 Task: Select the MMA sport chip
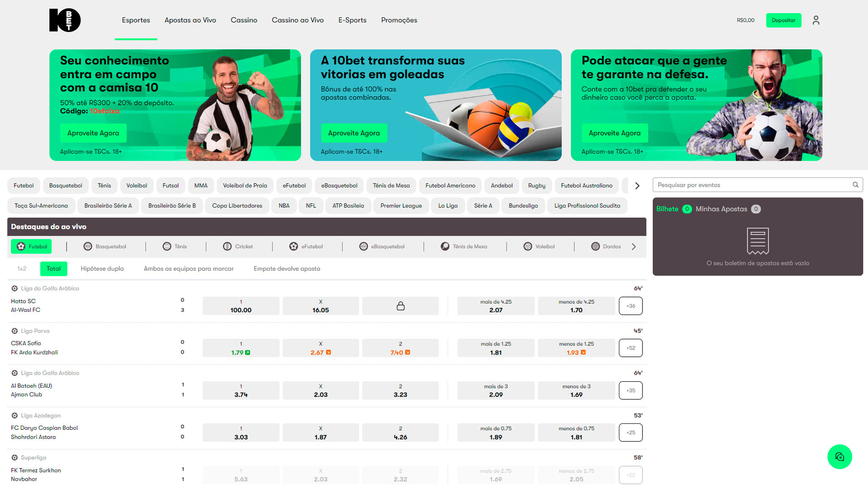[x=201, y=186]
